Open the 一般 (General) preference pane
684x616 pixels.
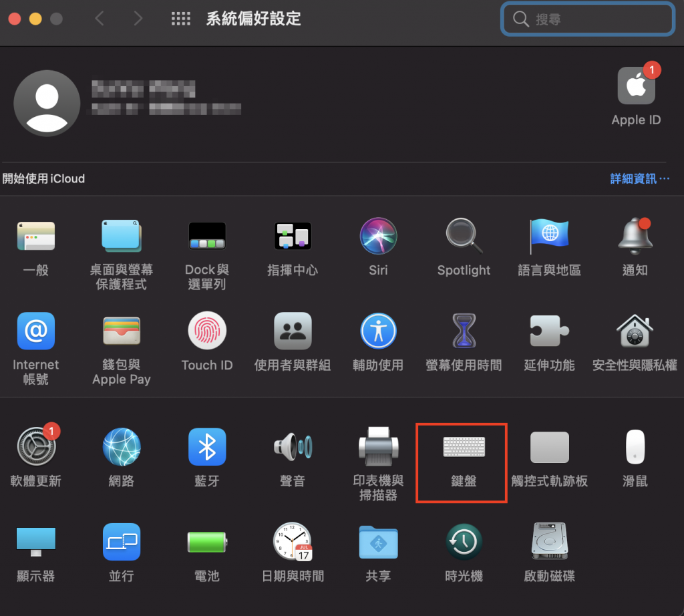[x=36, y=236]
